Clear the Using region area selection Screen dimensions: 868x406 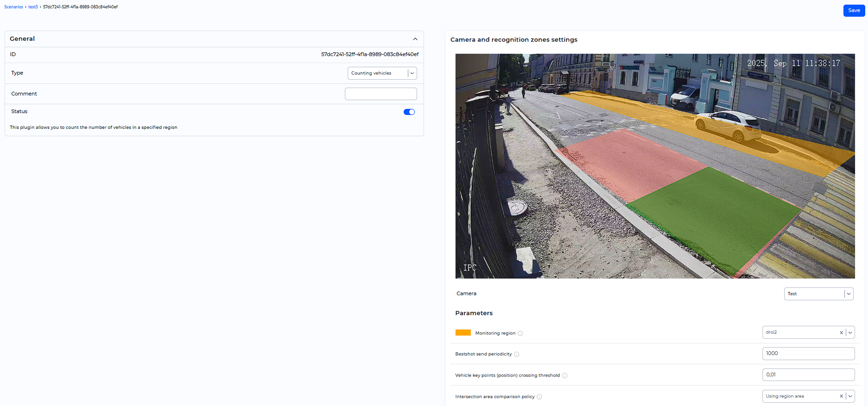tap(841, 396)
